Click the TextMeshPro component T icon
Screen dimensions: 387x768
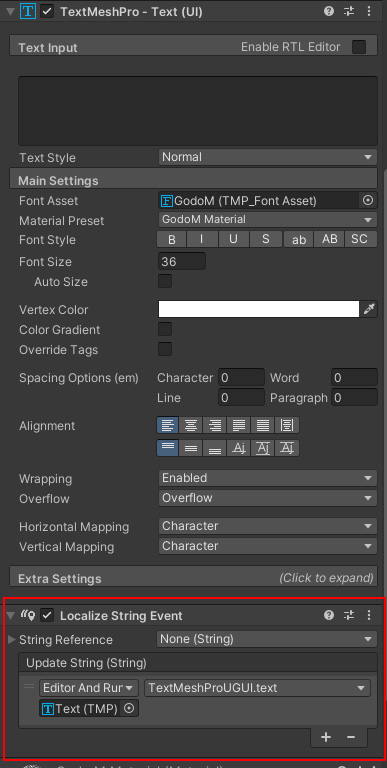[x=27, y=12]
